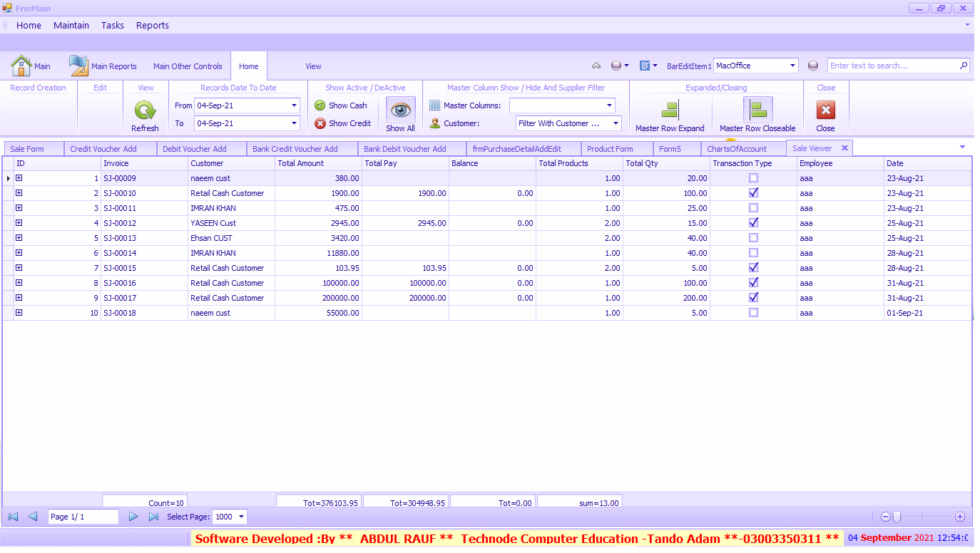Expand row SJ-00013 details
The height and width of the screenshot is (553, 980).
pyautogui.click(x=19, y=238)
